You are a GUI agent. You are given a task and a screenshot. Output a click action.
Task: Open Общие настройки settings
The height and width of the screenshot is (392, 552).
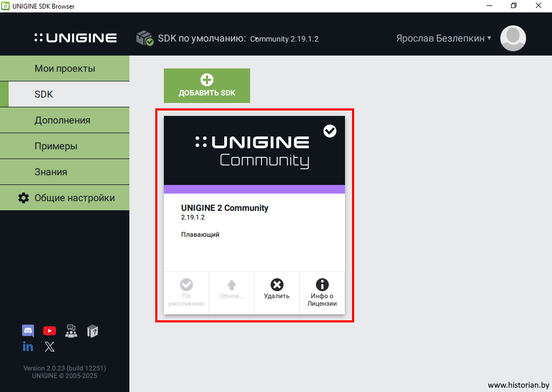(65, 198)
